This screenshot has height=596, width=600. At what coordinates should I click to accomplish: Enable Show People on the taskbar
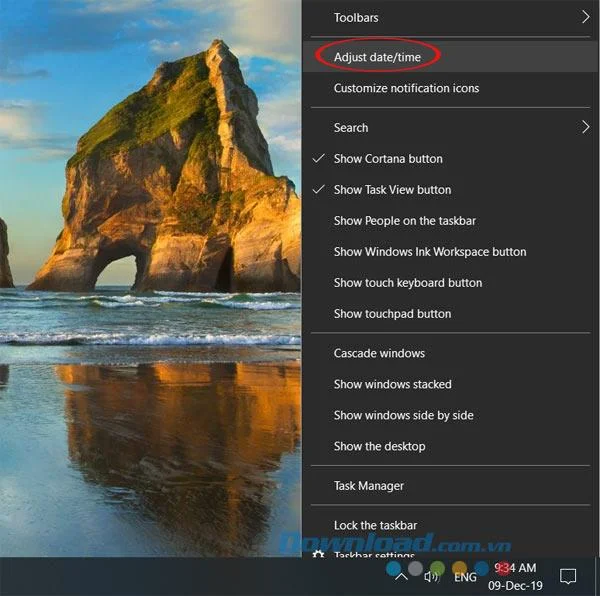450,221
